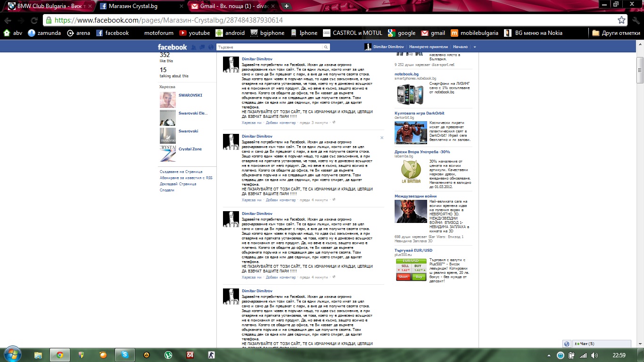Screen dimensions: 644x362
Task: Open the android bookmark
Action: pyautogui.click(x=230, y=33)
